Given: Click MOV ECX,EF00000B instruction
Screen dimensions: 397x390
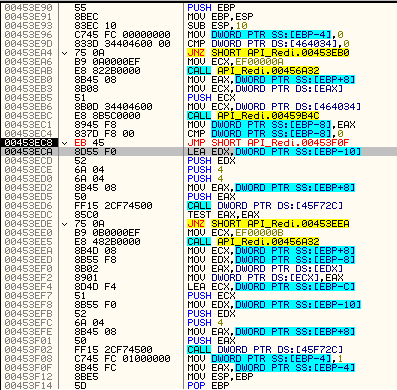Looking at the screenshot, I should pyautogui.click(x=235, y=232).
